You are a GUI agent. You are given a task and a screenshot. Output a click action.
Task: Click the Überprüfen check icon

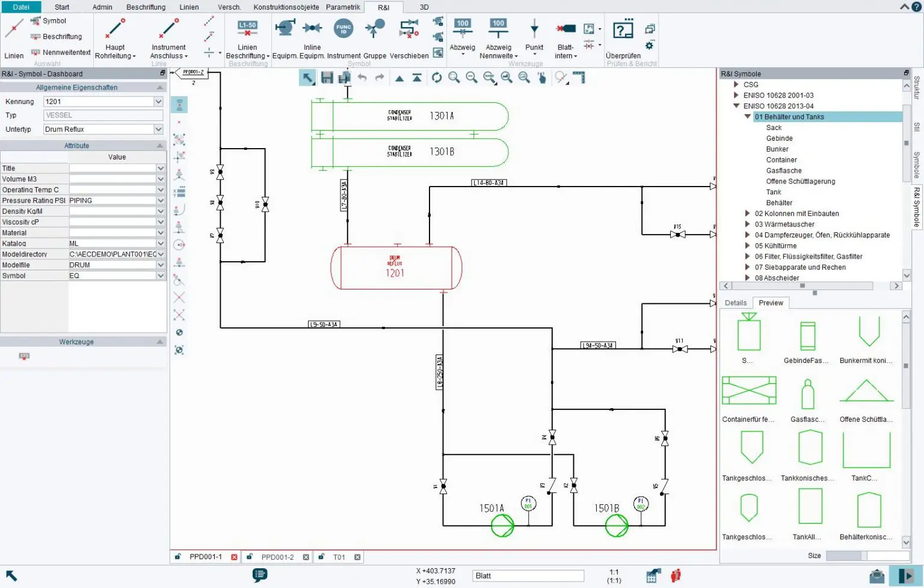(623, 31)
